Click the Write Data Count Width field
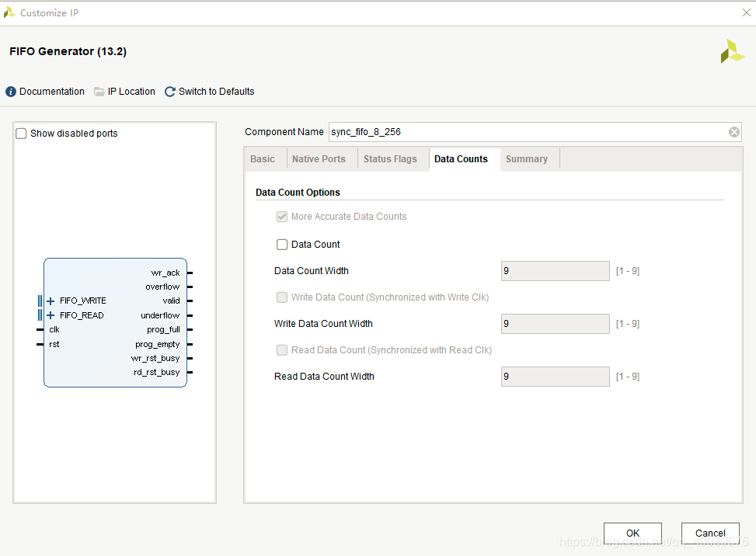 (556, 324)
